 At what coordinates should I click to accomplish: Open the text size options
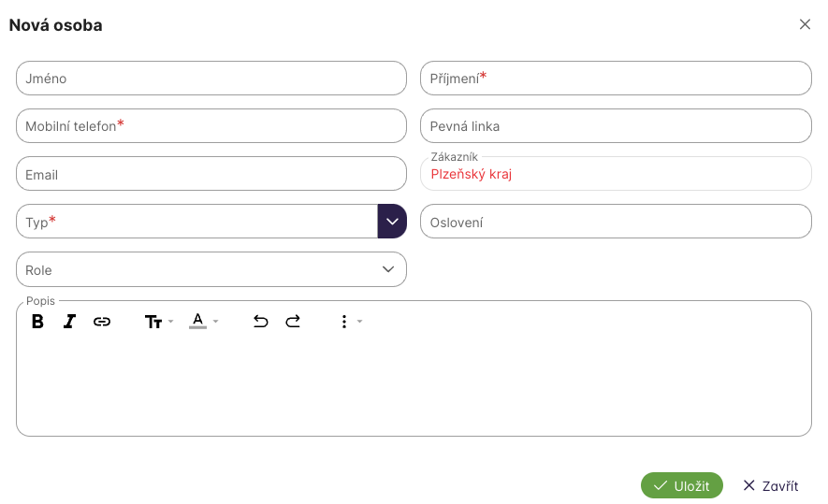[x=158, y=322]
